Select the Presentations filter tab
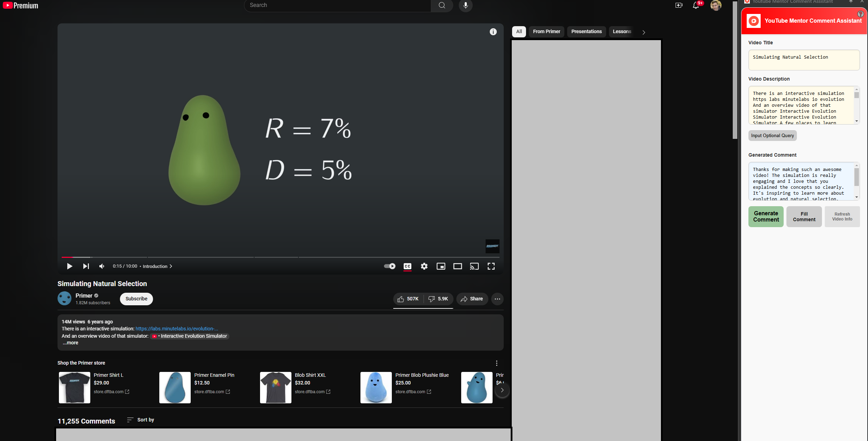This screenshot has width=868, height=441. 586,31
